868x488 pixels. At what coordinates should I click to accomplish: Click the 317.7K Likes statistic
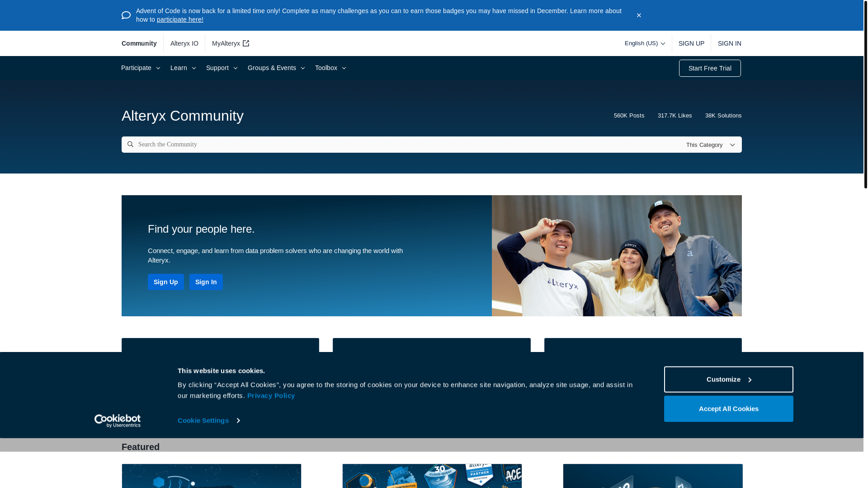(x=675, y=116)
